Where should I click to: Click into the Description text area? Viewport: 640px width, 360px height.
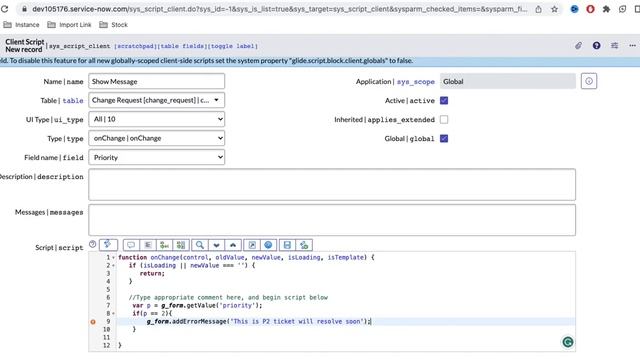332,184
